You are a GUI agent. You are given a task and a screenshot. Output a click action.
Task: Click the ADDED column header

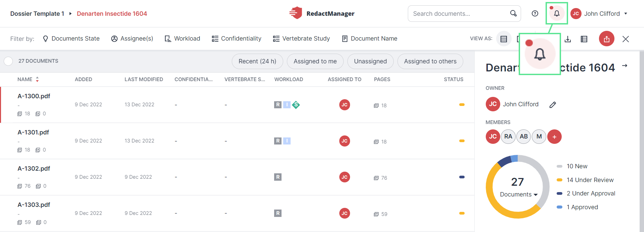coord(83,79)
